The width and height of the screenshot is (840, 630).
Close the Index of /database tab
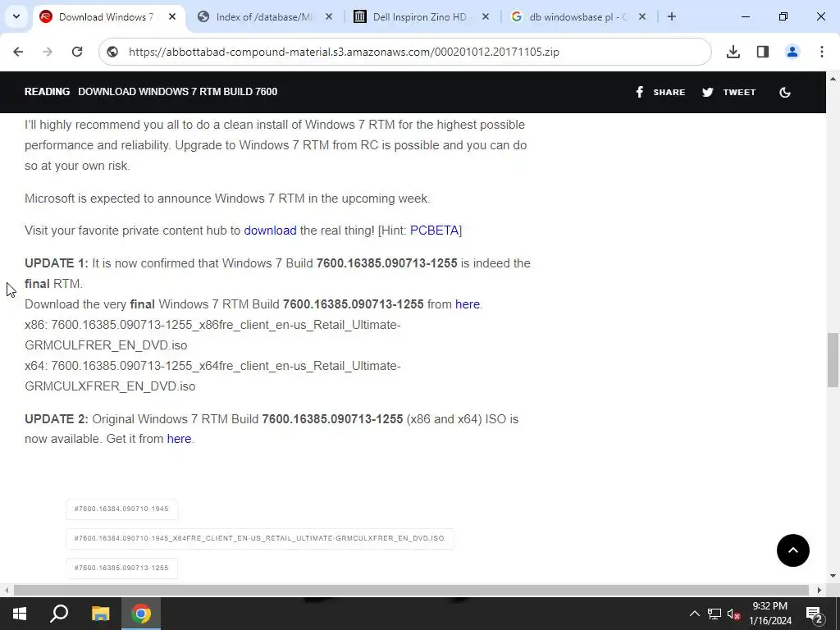[329, 17]
